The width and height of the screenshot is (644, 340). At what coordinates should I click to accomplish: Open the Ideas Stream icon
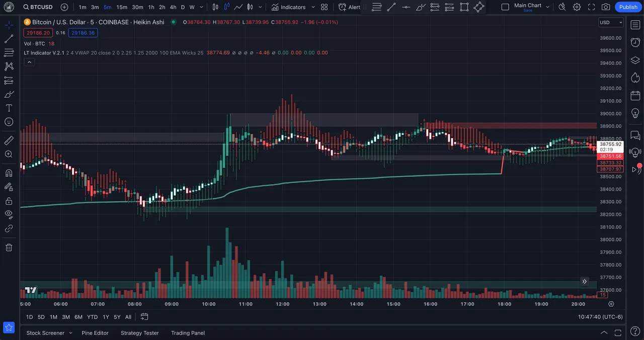click(635, 152)
